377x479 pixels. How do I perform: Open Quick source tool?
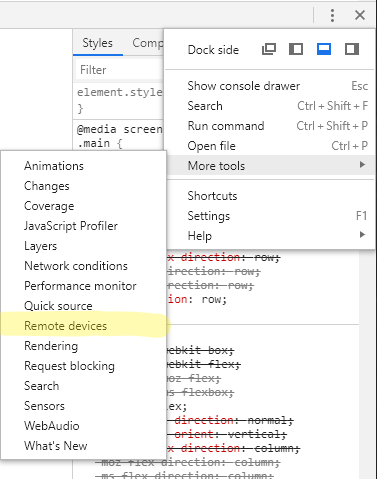pyautogui.click(x=83, y=306)
